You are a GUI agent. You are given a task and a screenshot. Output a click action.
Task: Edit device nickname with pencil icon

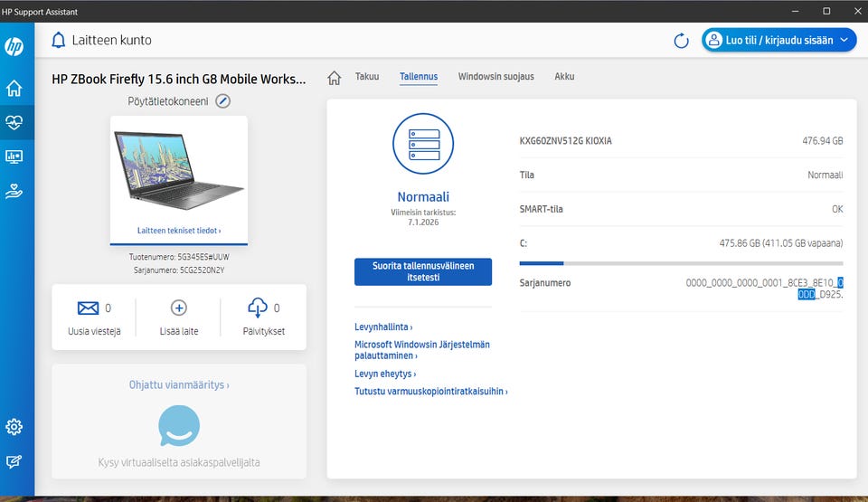(x=223, y=101)
